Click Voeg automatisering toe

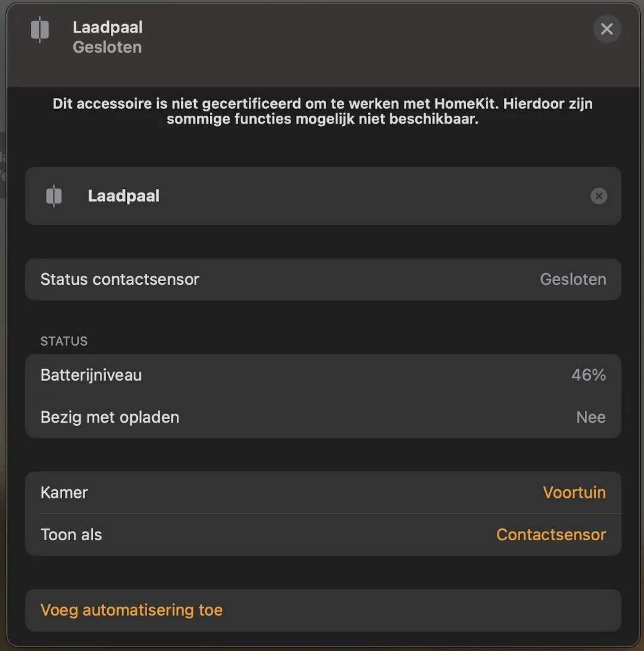point(131,610)
